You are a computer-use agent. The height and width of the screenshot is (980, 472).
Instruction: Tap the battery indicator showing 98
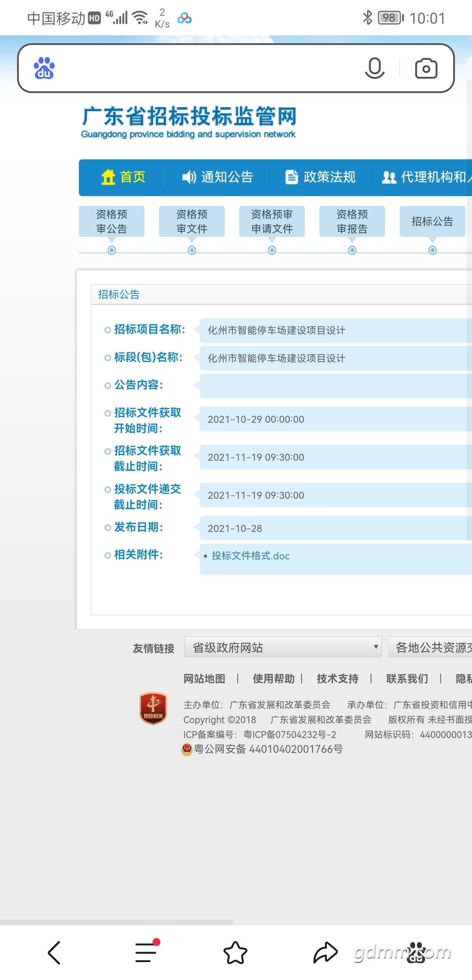click(x=391, y=18)
